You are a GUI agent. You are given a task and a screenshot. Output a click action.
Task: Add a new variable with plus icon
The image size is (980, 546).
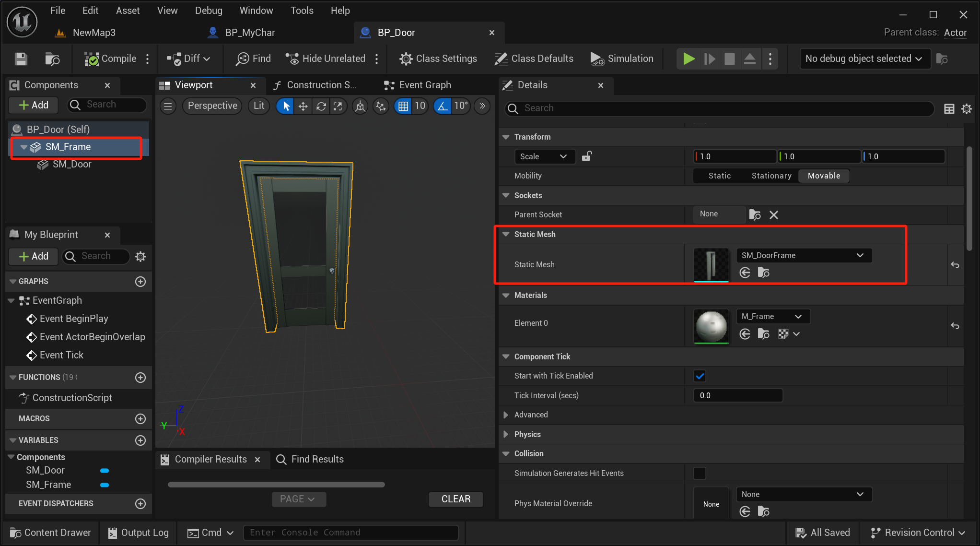140,440
